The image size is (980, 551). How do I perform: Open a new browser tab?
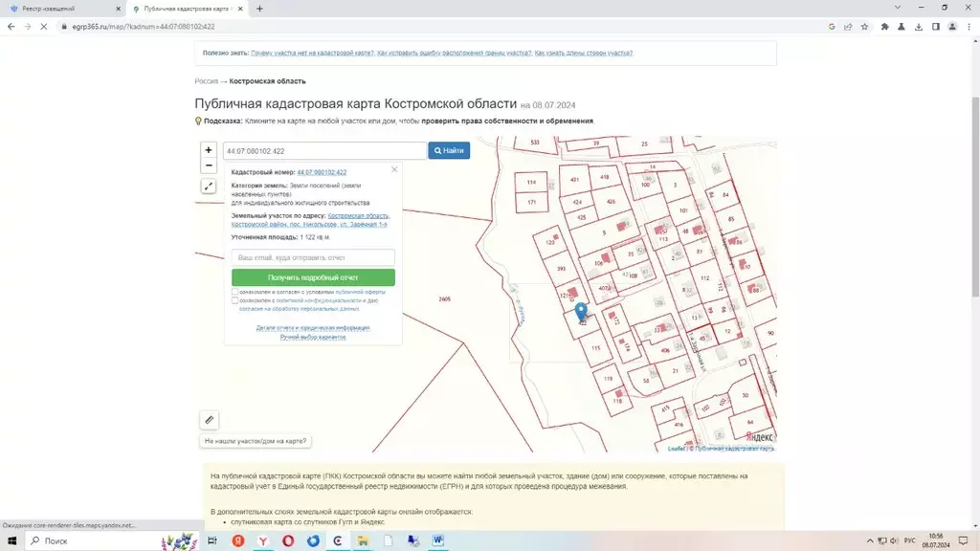tap(259, 8)
